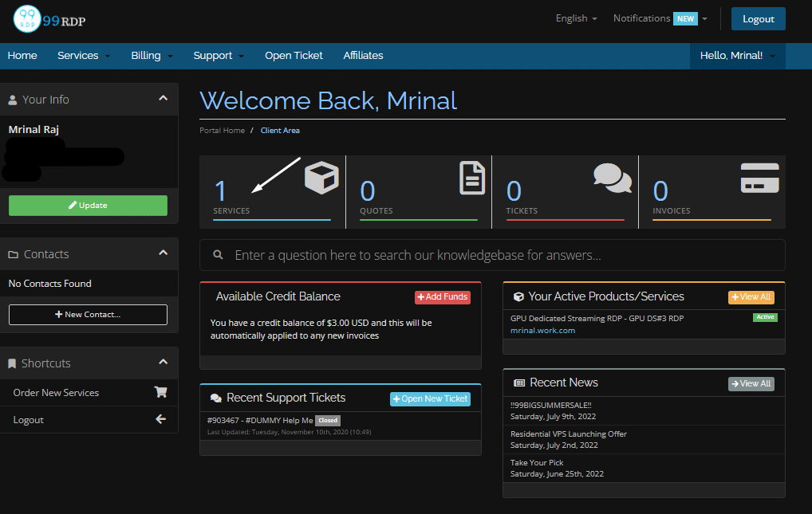
Task: Click the shopping cart icon in Shortcuts
Action: [x=160, y=392]
